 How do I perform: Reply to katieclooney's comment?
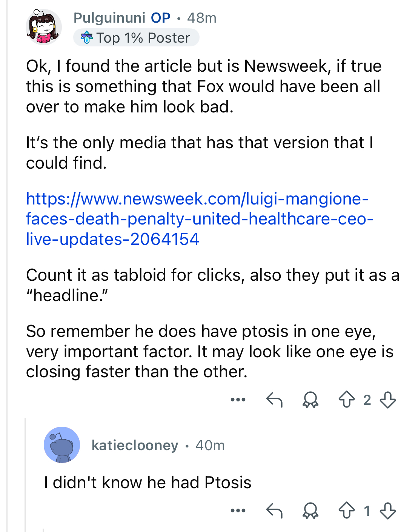(x=274, y=511)
